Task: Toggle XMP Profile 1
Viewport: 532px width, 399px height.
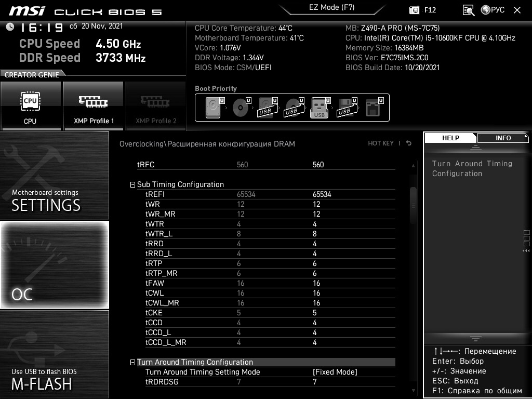Action: (93, 106)
